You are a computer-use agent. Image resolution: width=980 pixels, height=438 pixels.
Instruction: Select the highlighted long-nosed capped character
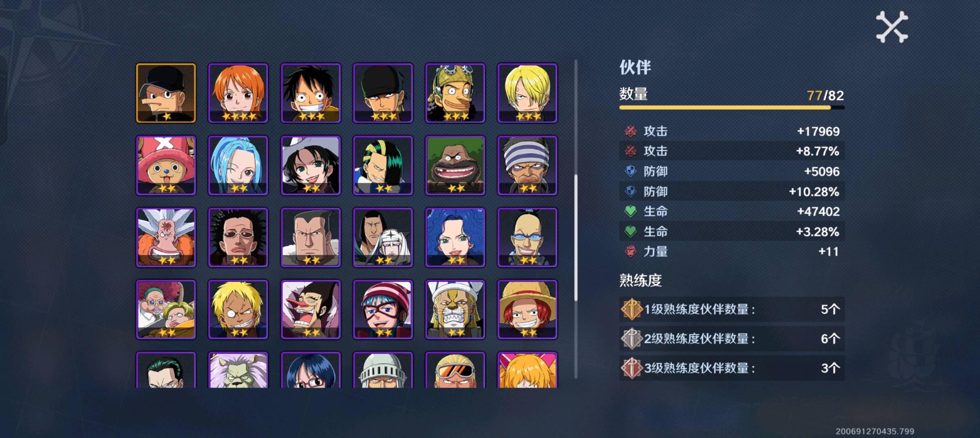coord(166,93)
